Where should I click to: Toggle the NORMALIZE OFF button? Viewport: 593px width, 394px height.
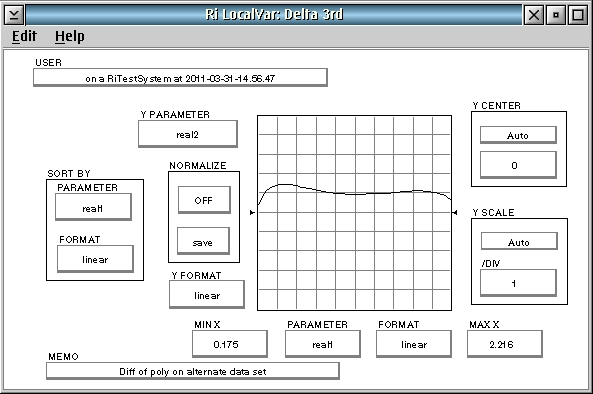coord(204,200)
